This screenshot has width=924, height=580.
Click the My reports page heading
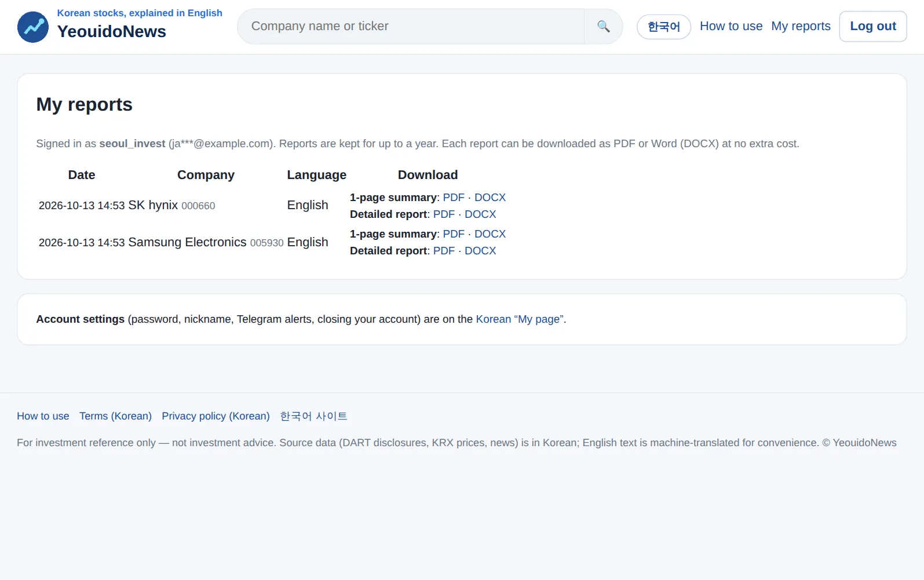pos(84,104)
